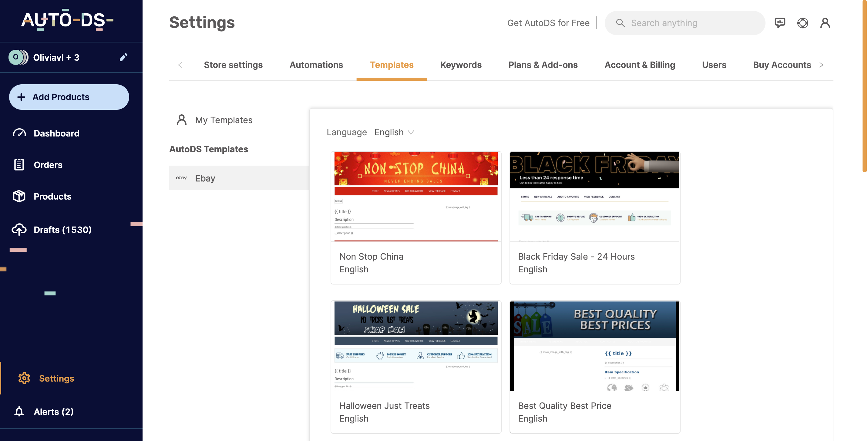This screenshot has width=868, height=441.
Task: Click the Drafts cloud upload icon
Action: [19, 229]
